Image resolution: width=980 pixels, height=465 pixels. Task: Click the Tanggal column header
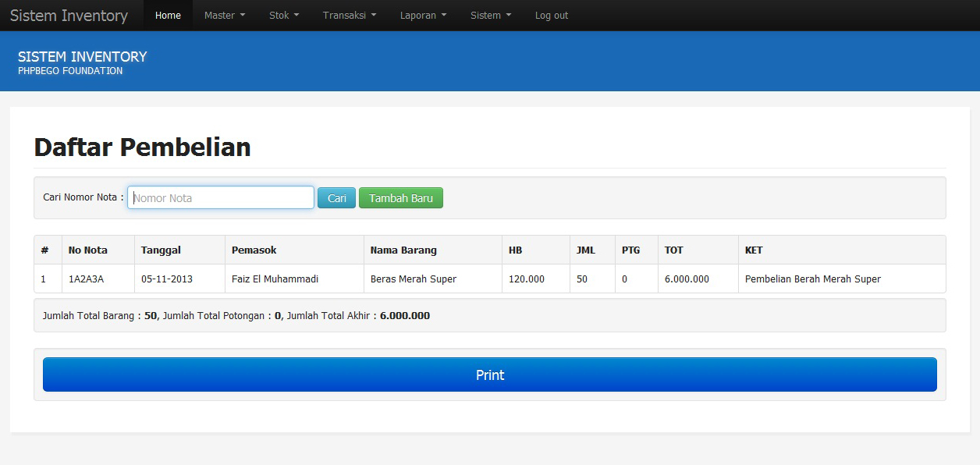pos(161,250)
